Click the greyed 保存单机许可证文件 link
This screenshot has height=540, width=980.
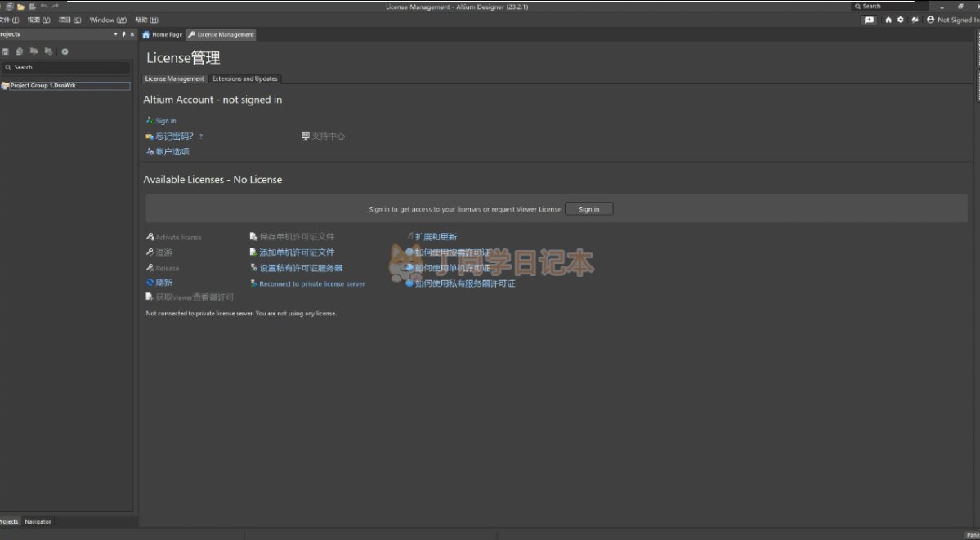(297, 237)
